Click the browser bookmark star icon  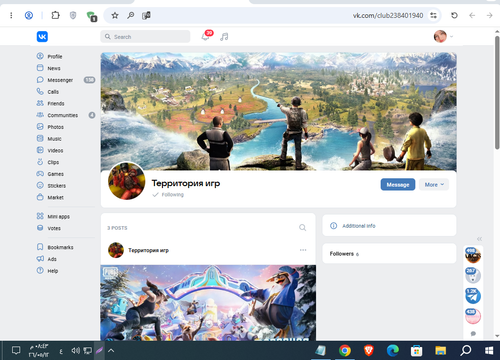[115, 15]
